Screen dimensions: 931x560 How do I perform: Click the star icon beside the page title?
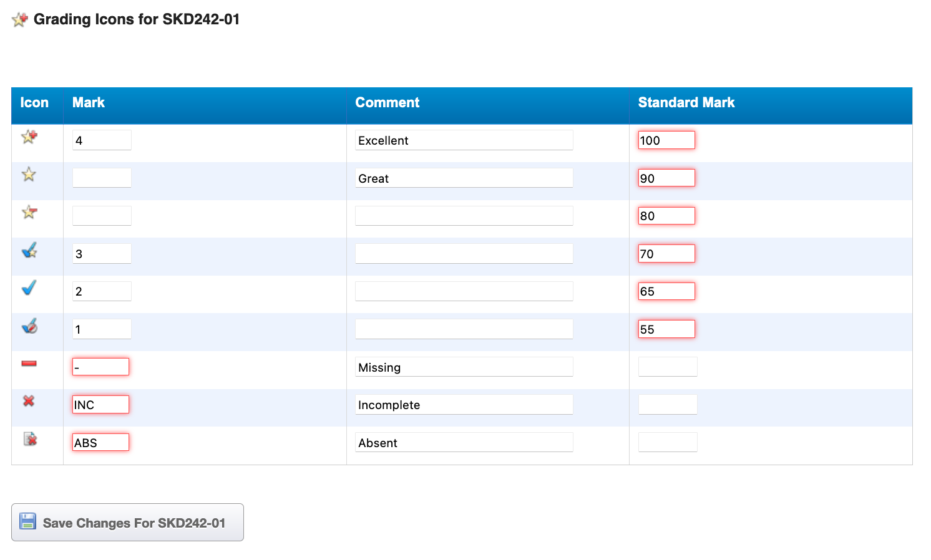[x=20, y=19]
